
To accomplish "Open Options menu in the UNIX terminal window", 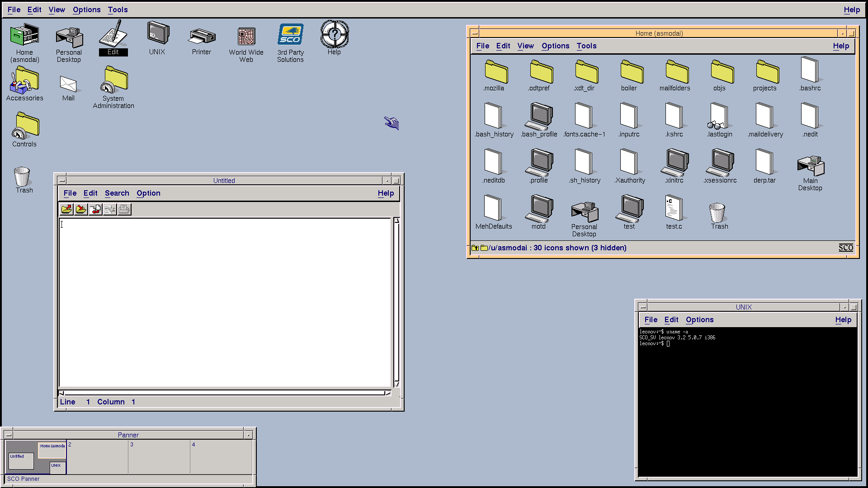I will pos(699,320).
